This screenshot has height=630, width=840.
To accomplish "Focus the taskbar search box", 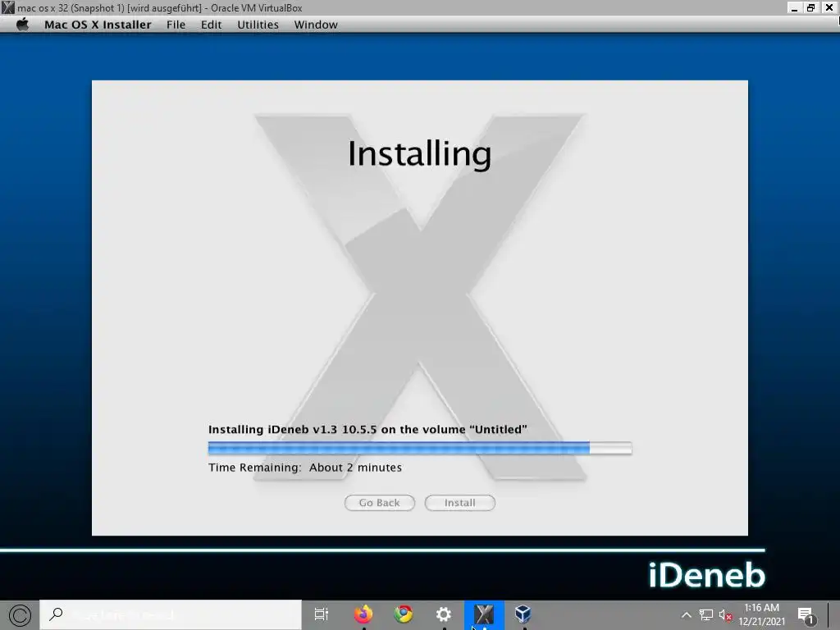I will click(x=171, y=614).
